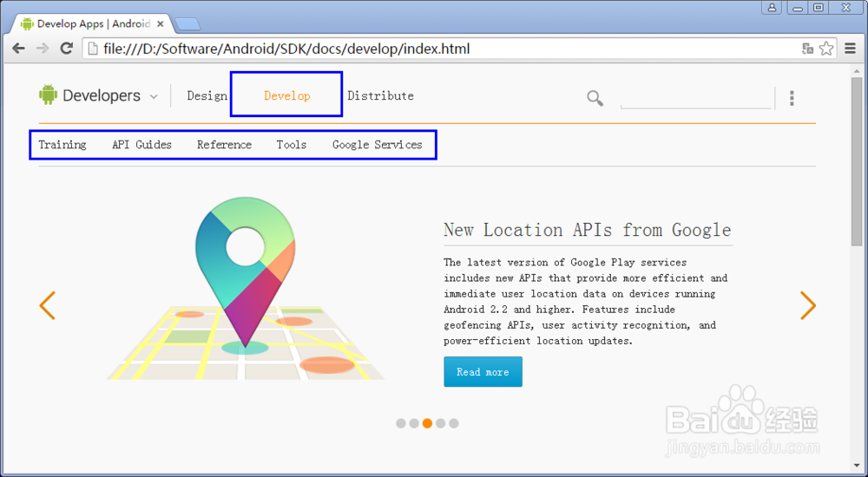Select the first carousel dot
Screen dimensions: 868x477
pyautogui.click(x=401, y=423)
